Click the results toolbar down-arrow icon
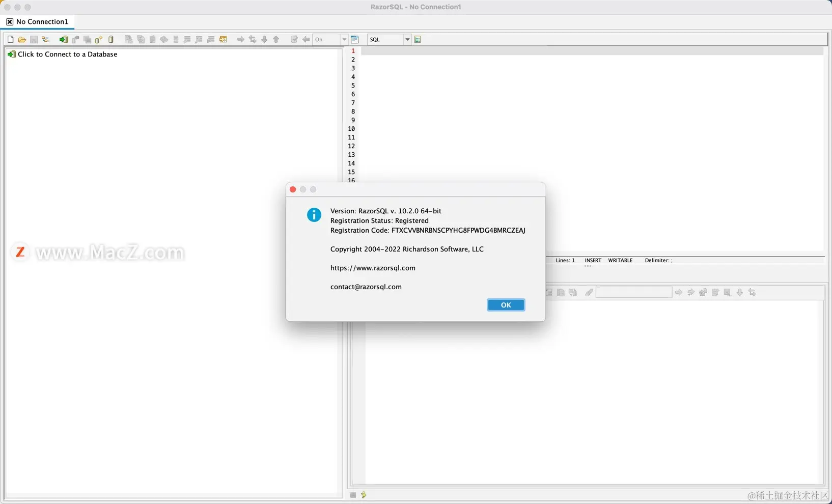 coord(740,292)
